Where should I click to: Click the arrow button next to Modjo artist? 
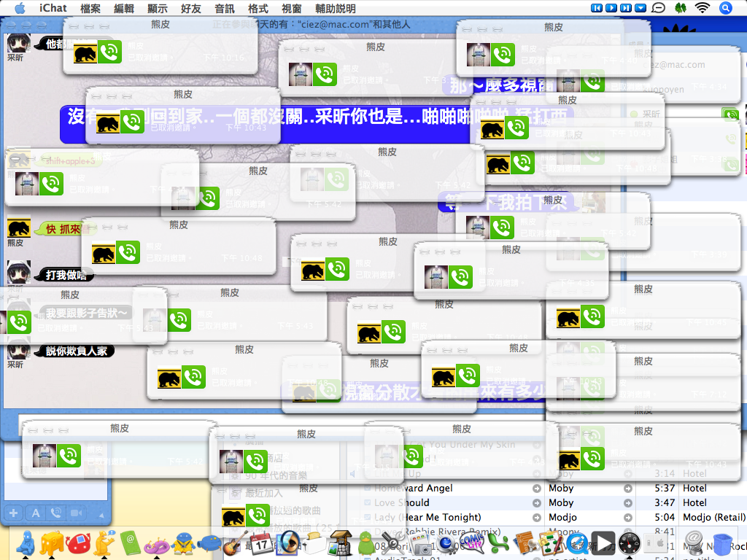(628, 517)
